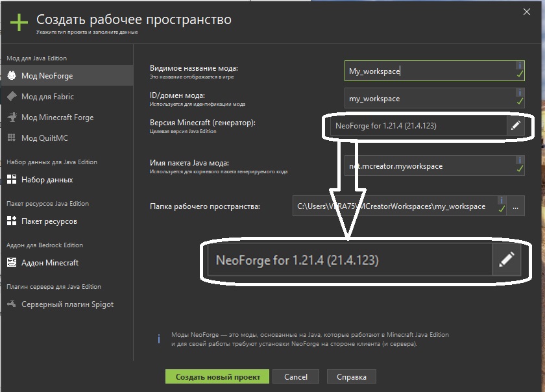The height and width of the screenshot is (392, 545).
Task: Click the ID/домен мода input field
Action: 435,99
